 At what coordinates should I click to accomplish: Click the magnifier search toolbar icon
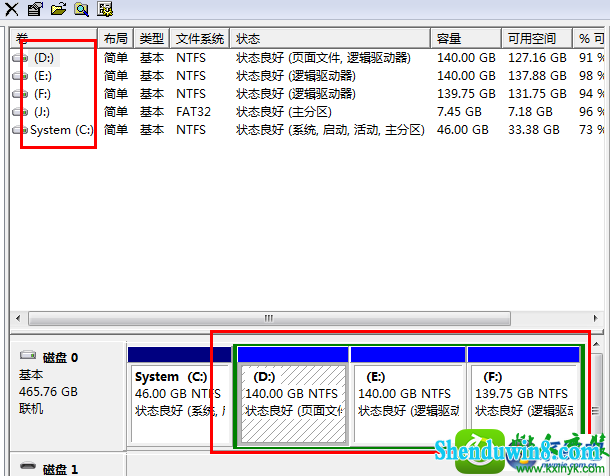(81, 9)
